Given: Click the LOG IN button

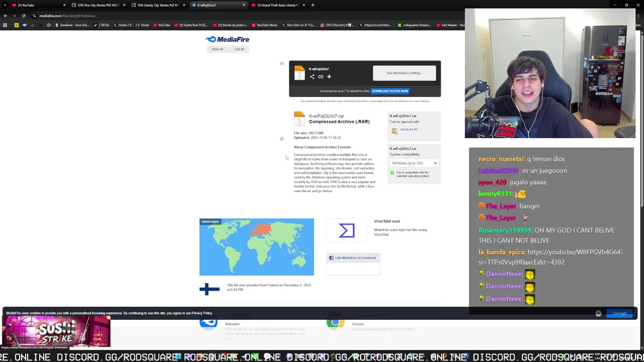Looking at the screenshot, I should (x=239, y=49).
